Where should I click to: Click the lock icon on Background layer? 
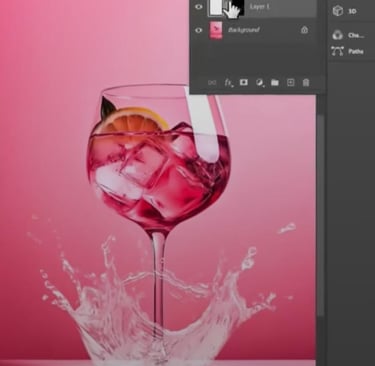pos(304,30)
